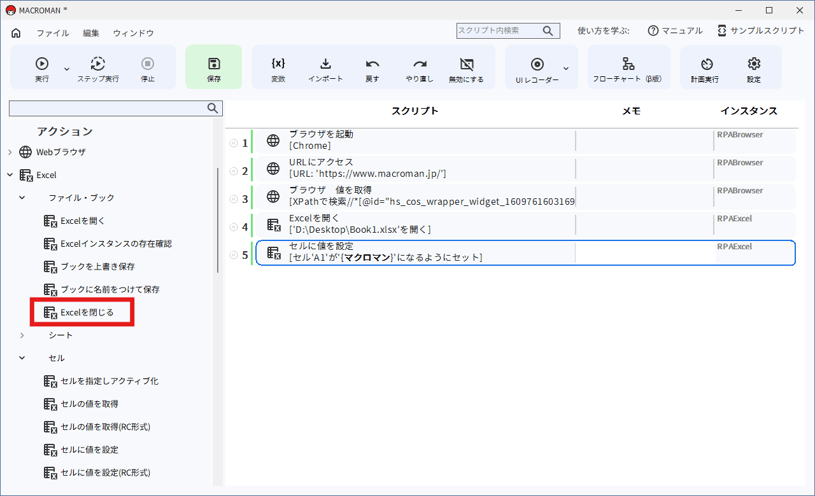
Task: Click the スクリプト column header
Action: pos(415,111)
